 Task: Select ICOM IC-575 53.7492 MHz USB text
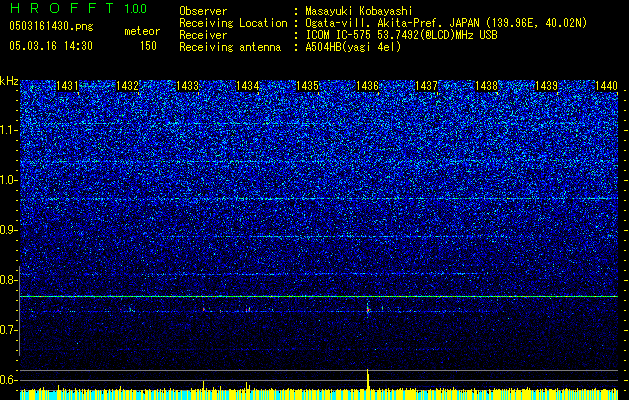tap(402, 35)
